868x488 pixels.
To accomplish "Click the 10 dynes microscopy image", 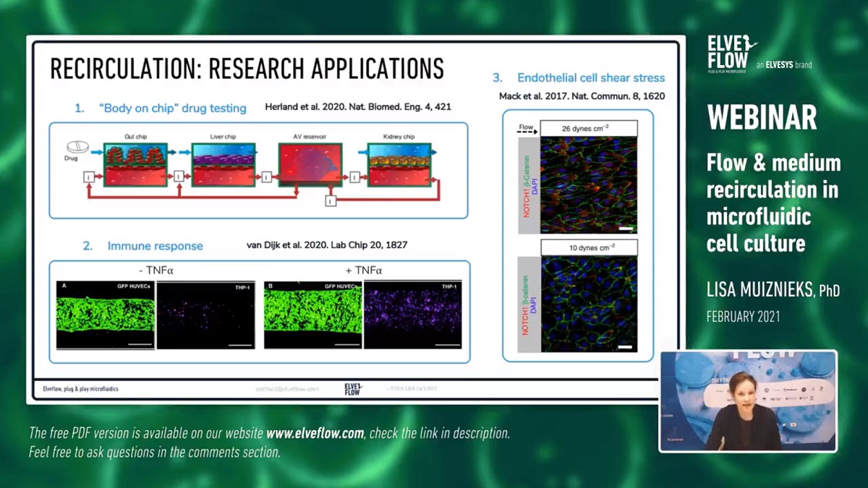I will click(x=589, y=304).
